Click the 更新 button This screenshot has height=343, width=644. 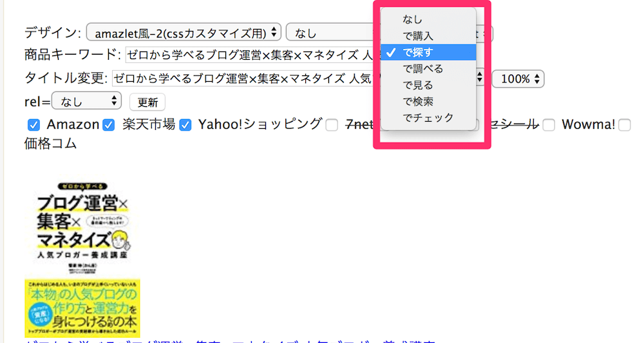(147, 102)
